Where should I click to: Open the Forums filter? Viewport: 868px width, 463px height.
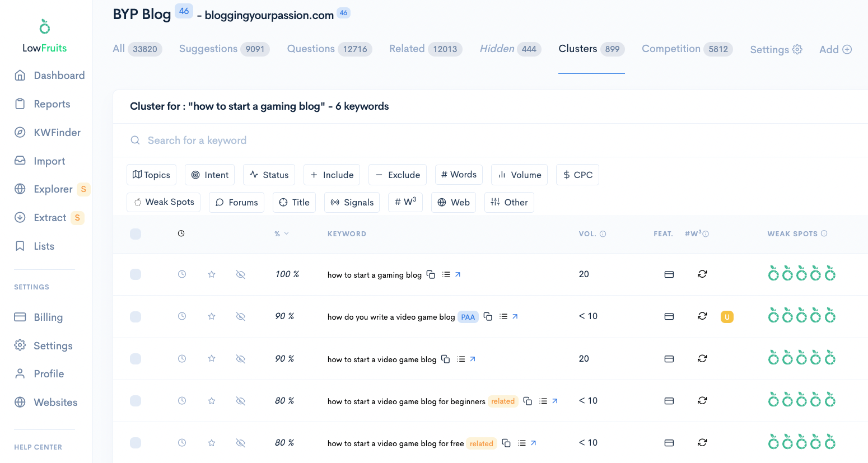click(x=236, y=202)
